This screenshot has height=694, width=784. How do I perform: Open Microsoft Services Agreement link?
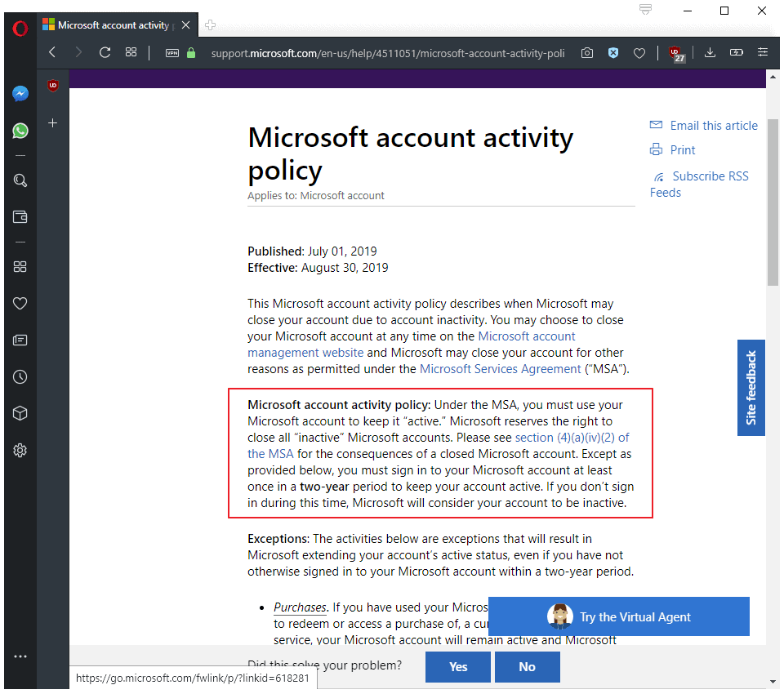click(x=500, y=369)
